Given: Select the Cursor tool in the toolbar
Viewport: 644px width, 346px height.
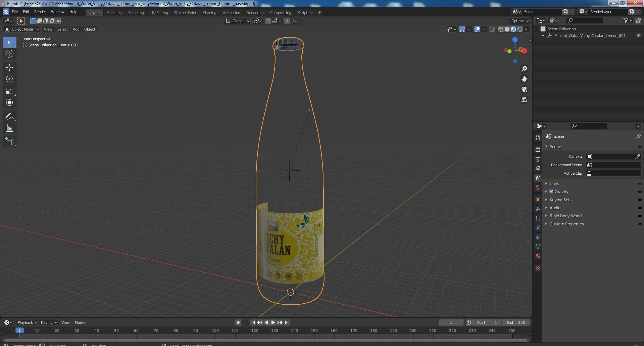Looking at the screenshot, I should (x=9, y=54).
